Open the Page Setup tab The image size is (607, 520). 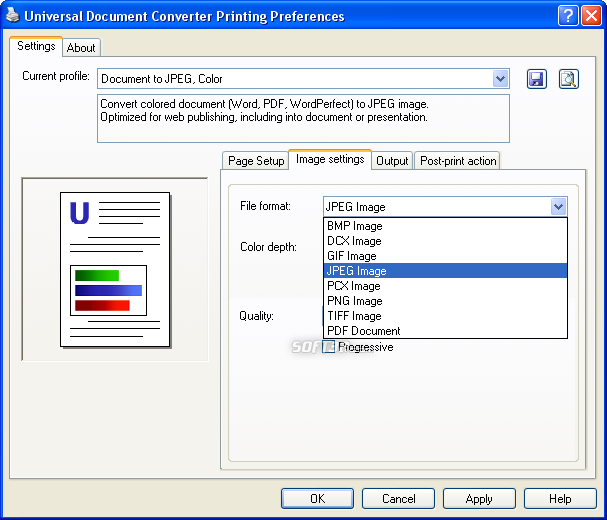[x=256, y=161]
